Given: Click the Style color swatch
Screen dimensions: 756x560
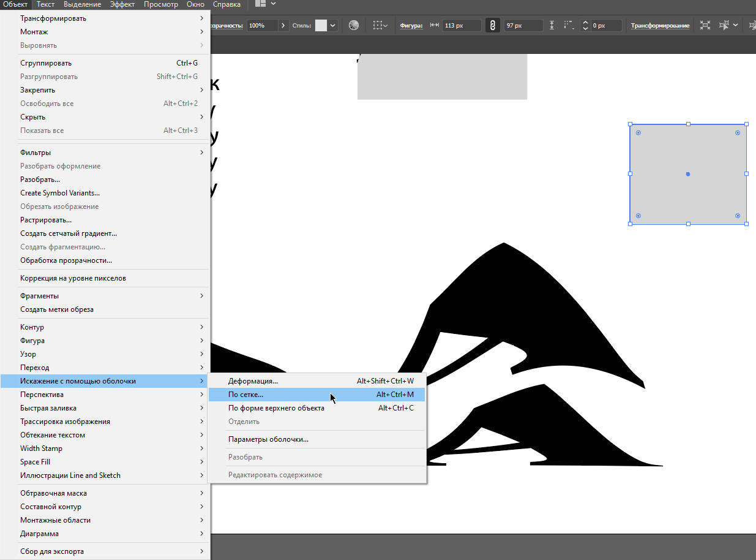Looking at the screenshot, I should pyautogui.click(x=321, y=26).
